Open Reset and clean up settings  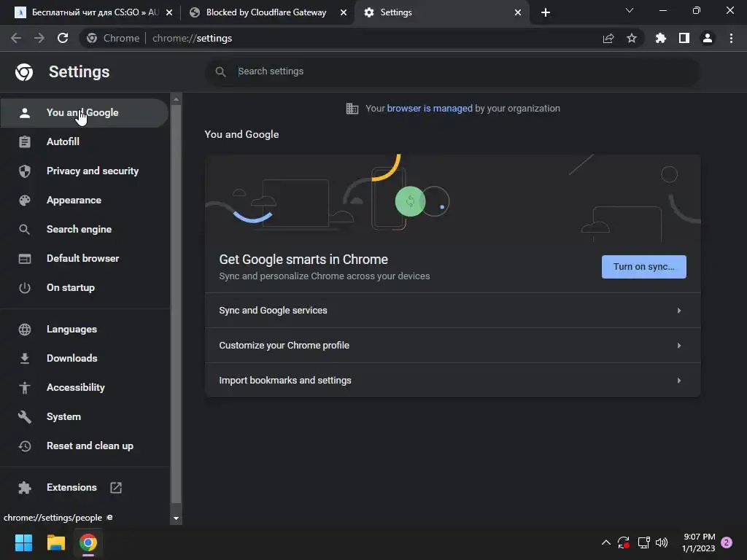(x=85, y=446)
